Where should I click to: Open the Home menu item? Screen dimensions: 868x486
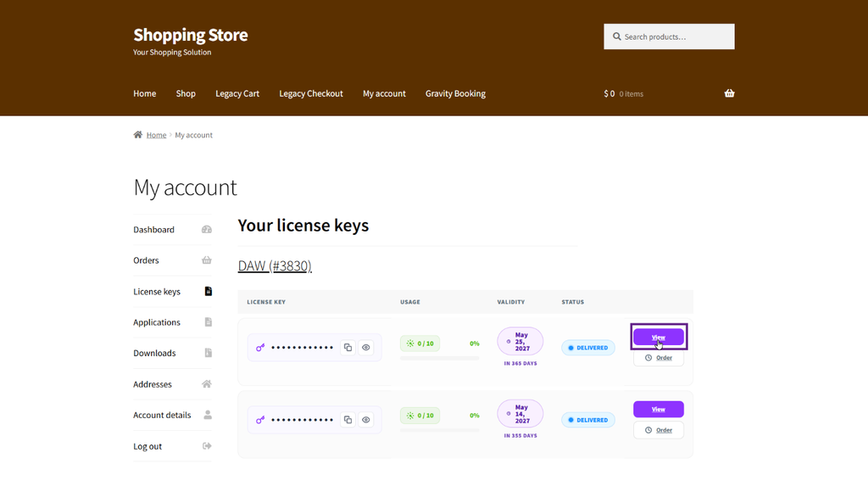tap(144, 93)
